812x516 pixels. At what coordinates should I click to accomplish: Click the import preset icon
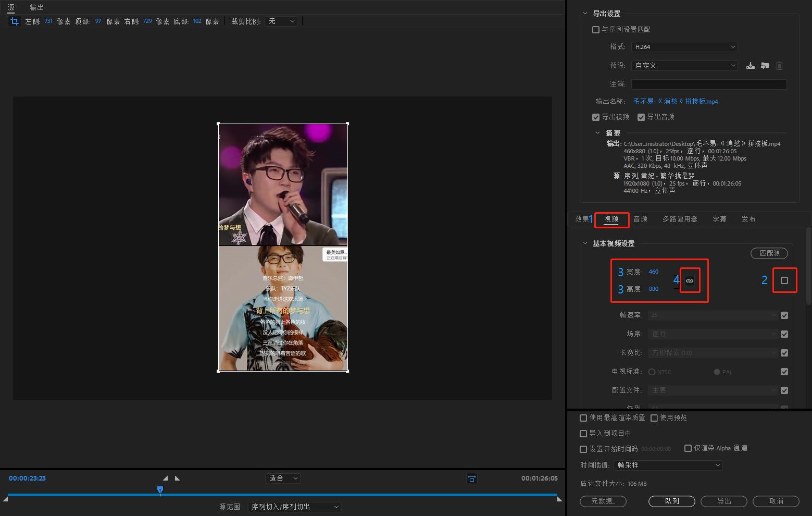[765, 65]
